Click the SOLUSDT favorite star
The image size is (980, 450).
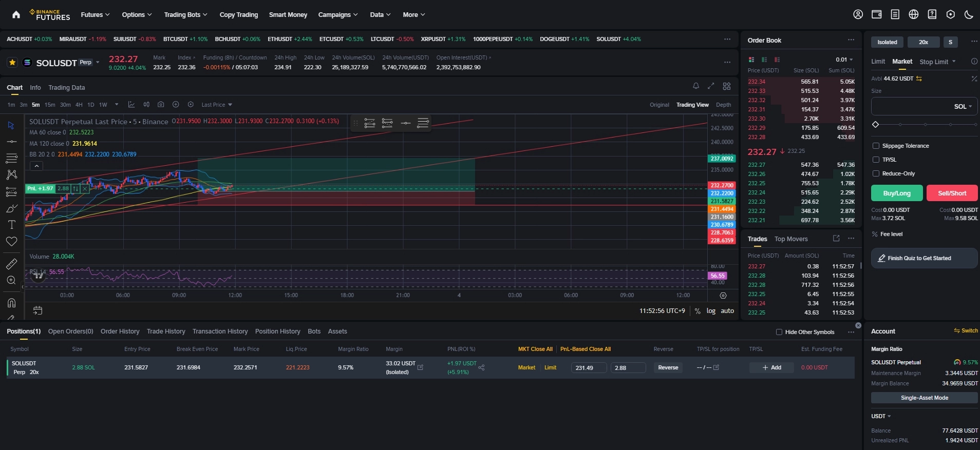(x=12, y=63)
